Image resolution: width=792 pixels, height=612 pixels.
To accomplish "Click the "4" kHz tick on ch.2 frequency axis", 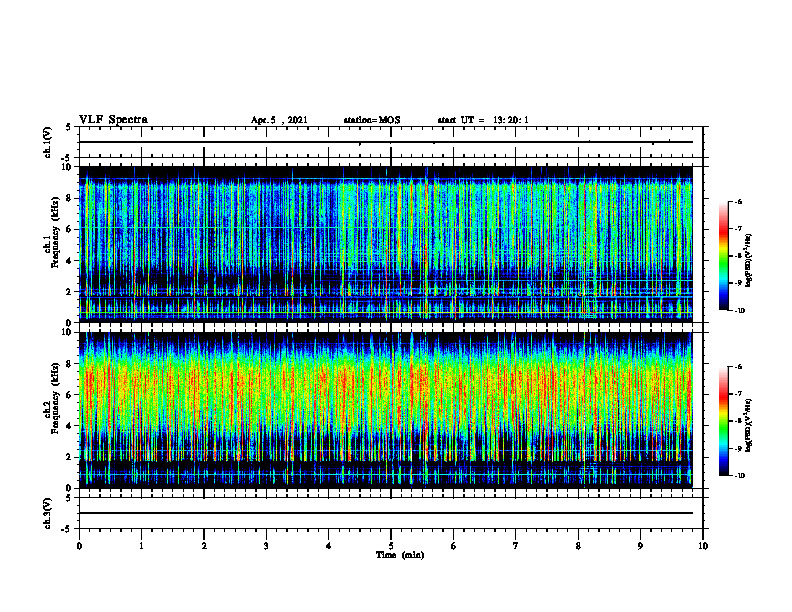I will point(70,426).
